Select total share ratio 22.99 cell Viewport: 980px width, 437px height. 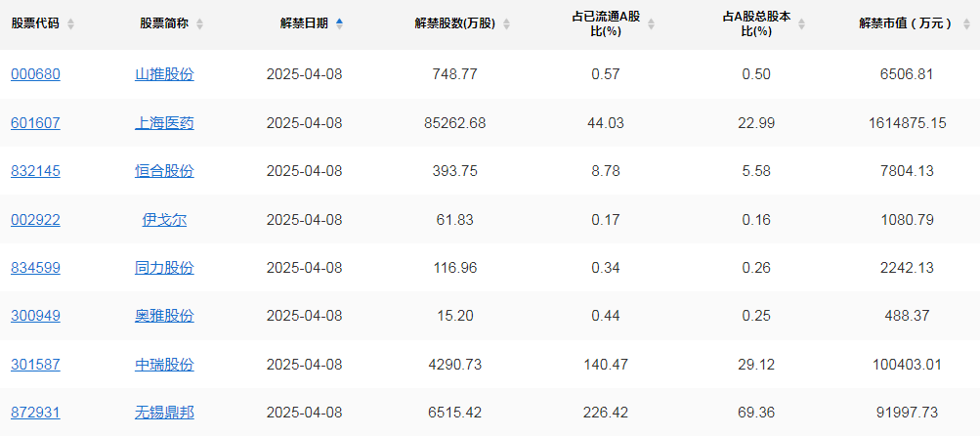pyautogui.click(x=756, y=123)
